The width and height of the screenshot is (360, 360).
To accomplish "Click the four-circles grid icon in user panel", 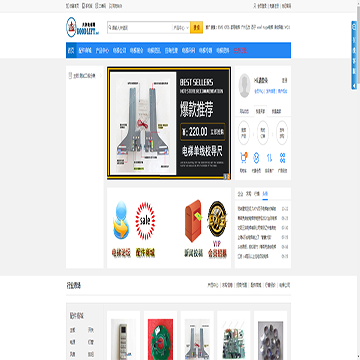I will tap(282, 158).
